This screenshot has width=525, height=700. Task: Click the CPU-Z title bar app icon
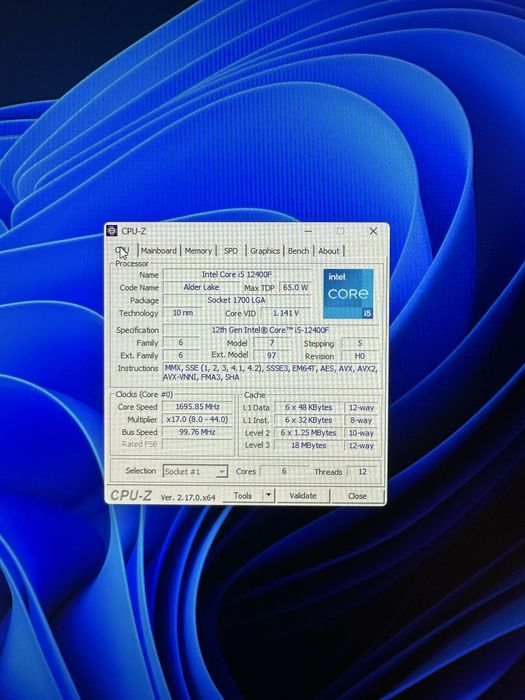point(112,231)
